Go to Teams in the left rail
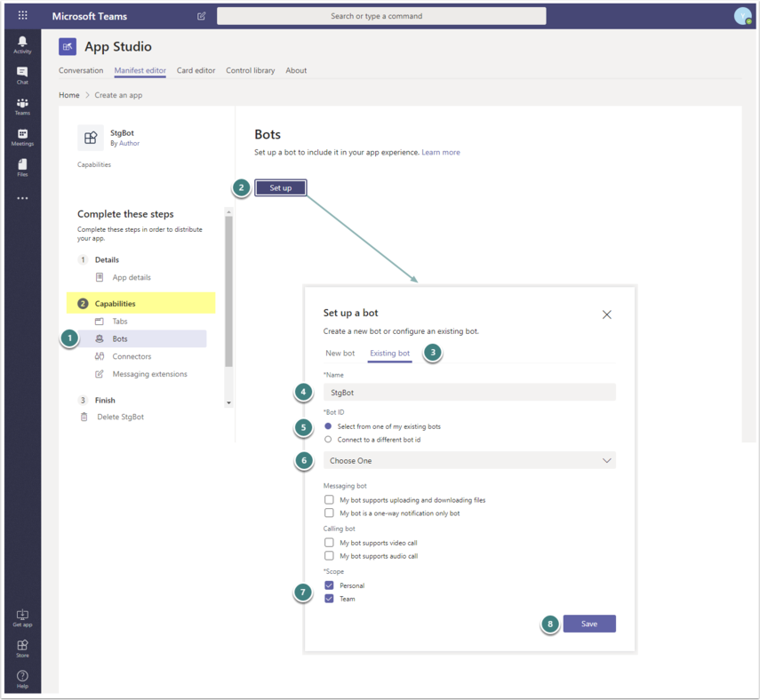The image size is (760, 700). [x=22, y=107]
